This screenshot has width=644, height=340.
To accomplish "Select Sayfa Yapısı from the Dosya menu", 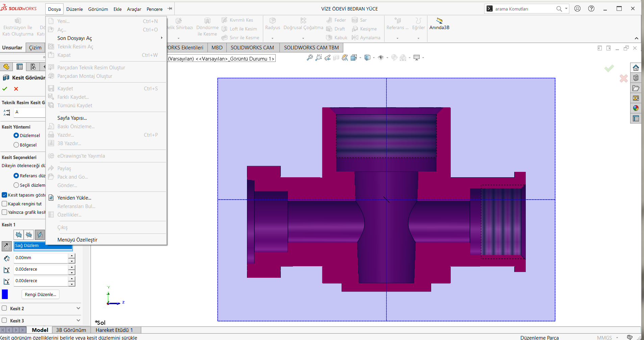I will pos(72,118).
